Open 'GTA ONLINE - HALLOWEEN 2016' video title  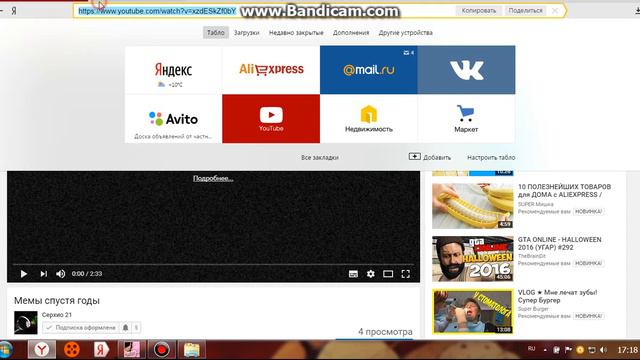(x=560, y=243)
